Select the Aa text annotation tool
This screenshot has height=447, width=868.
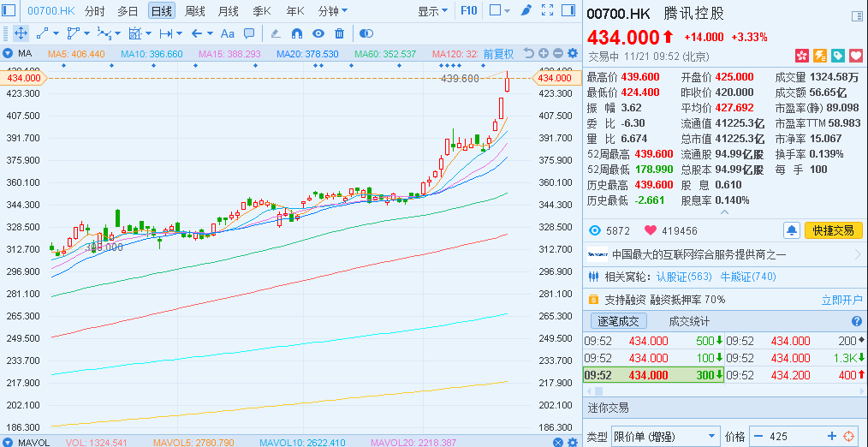coord(228,33)
